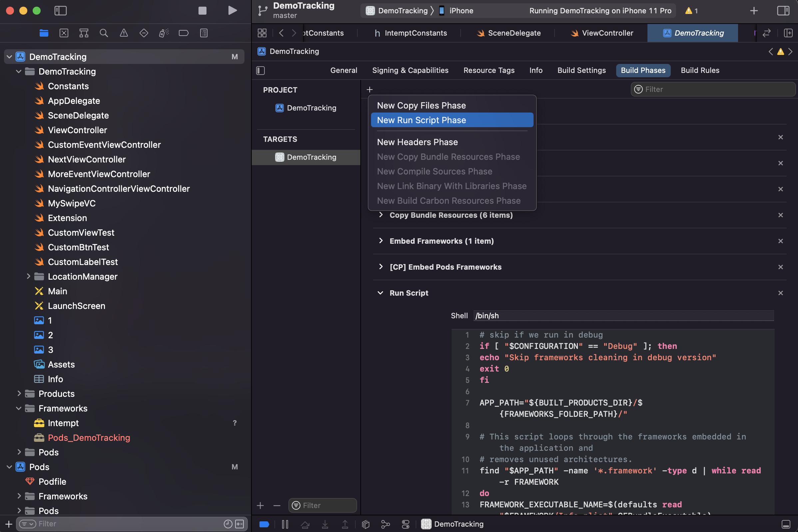Image resolution: width=798 pixels, height=532 pixels.
Task: Open the Build Rules tab
Action: coord(700,70)
